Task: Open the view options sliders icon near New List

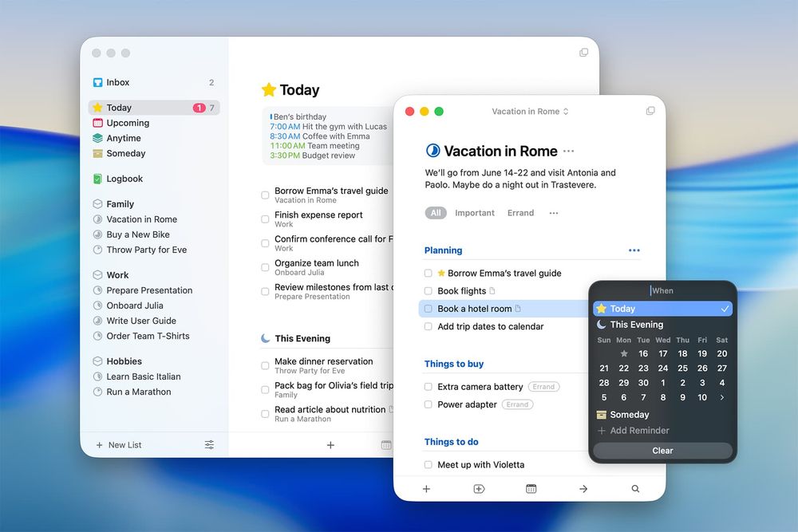Action: pos(209,445)
